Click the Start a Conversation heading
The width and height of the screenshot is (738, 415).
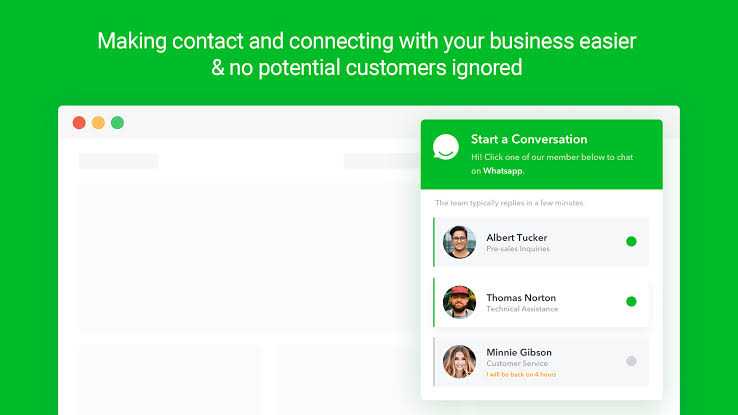tap(529, 139)
